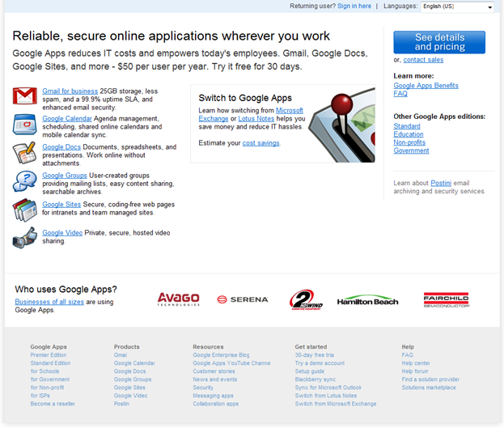504x428 pixels.
Task: Open the Google Sites description link
Action: (61, 205)
